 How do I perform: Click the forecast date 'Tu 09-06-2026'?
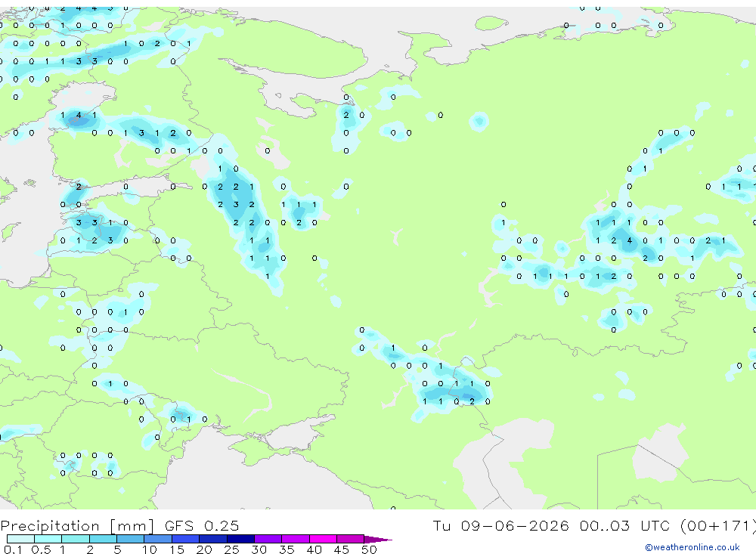click(x=500, y=525)
